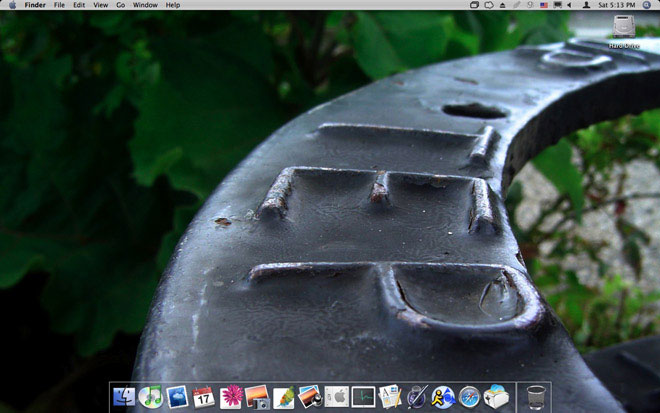Open Spotlight search in menu bar
This screenshot has width=660, height=413.
(x=647, y=5)
